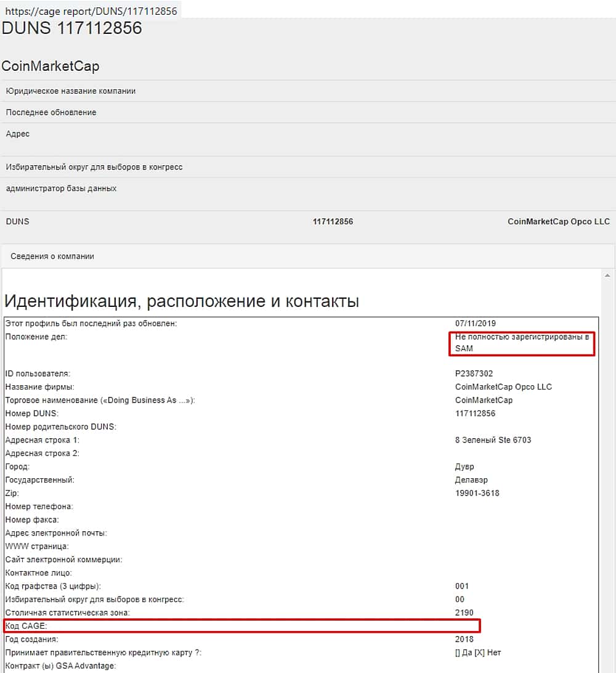616x673 pixels.
Task: Click the bold 'CoinMarketCap Opco LLC' summary link
Action: [558, 221]
